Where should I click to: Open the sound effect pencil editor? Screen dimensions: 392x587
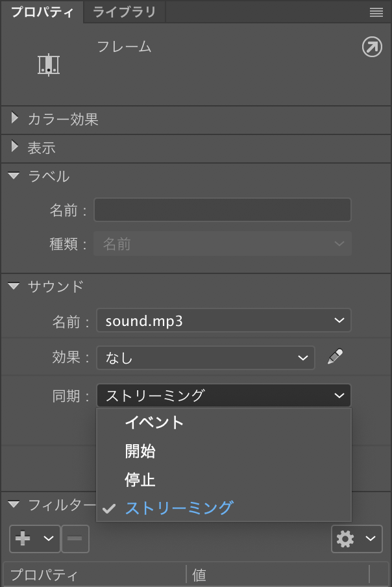point(335,356)
